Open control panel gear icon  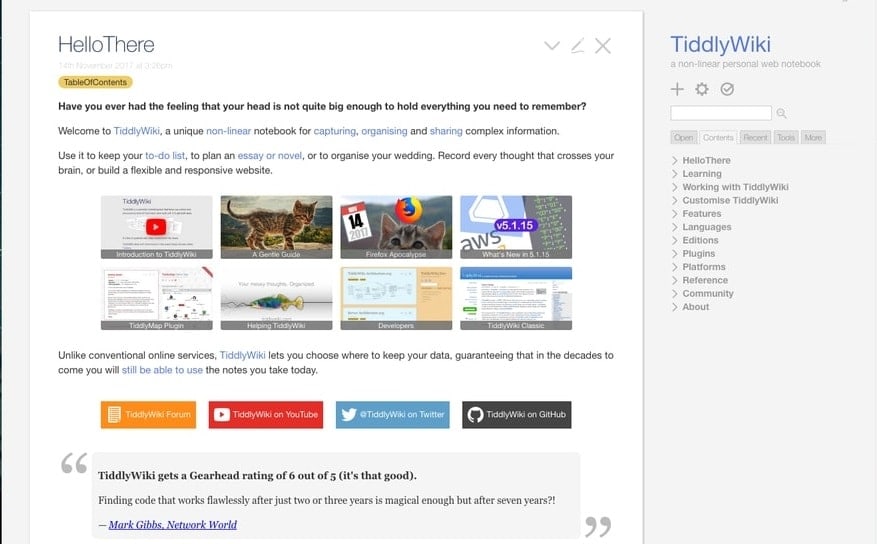(x=701, y=89)
